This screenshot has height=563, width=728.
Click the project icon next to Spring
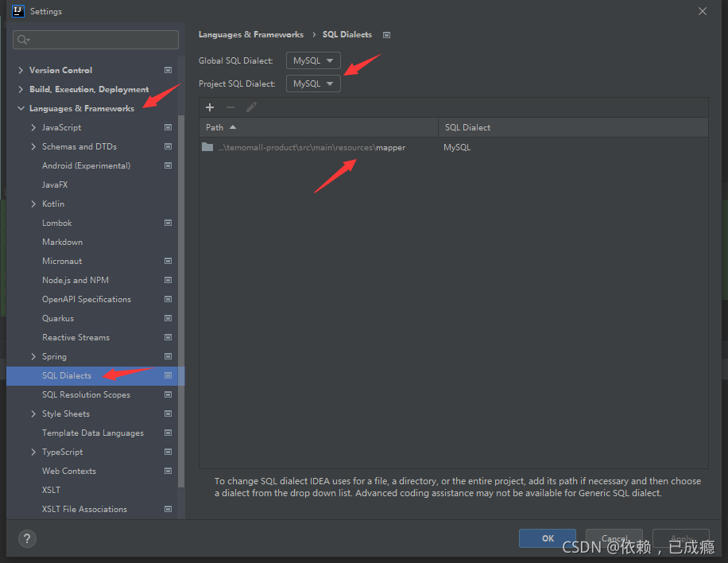168,356
